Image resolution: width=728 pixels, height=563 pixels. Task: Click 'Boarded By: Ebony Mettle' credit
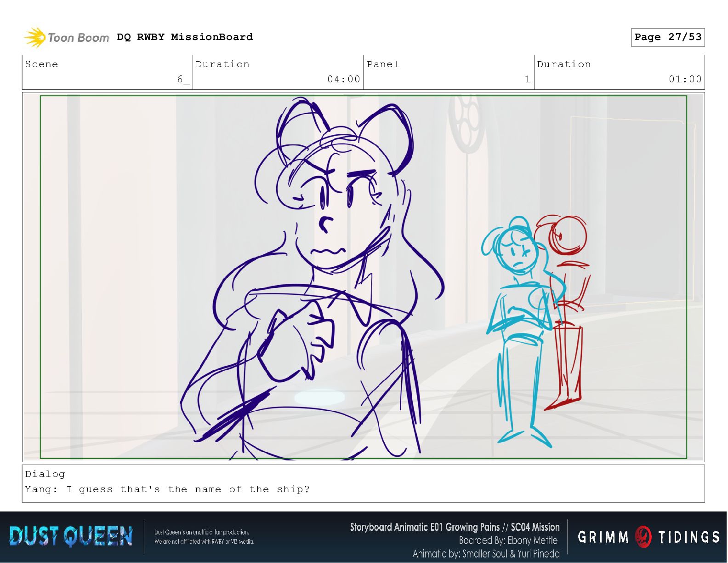click(x=508, y=540)
